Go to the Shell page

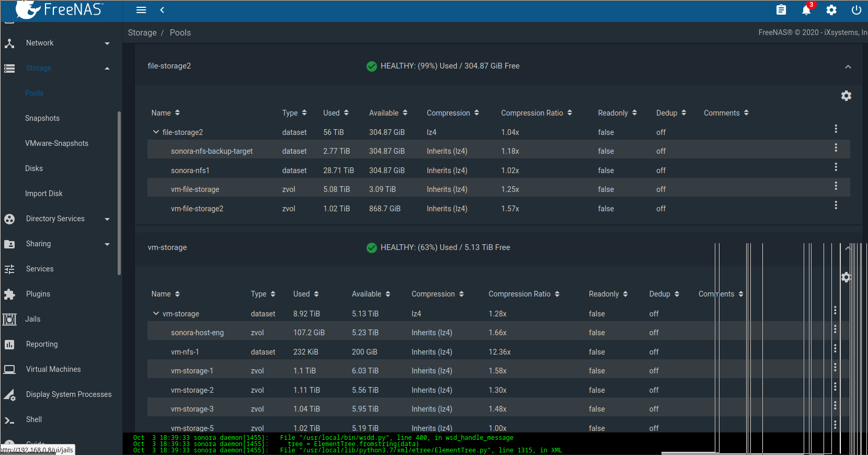click(x=34, y=419)
